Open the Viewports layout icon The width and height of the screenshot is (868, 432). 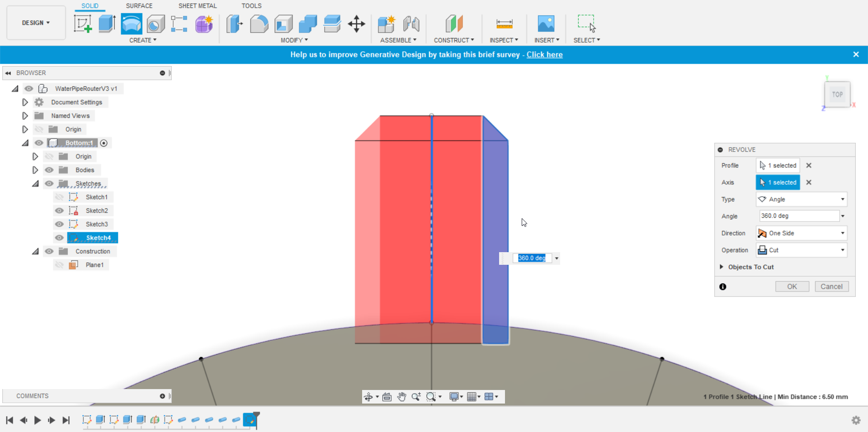(x=489, y=397)
